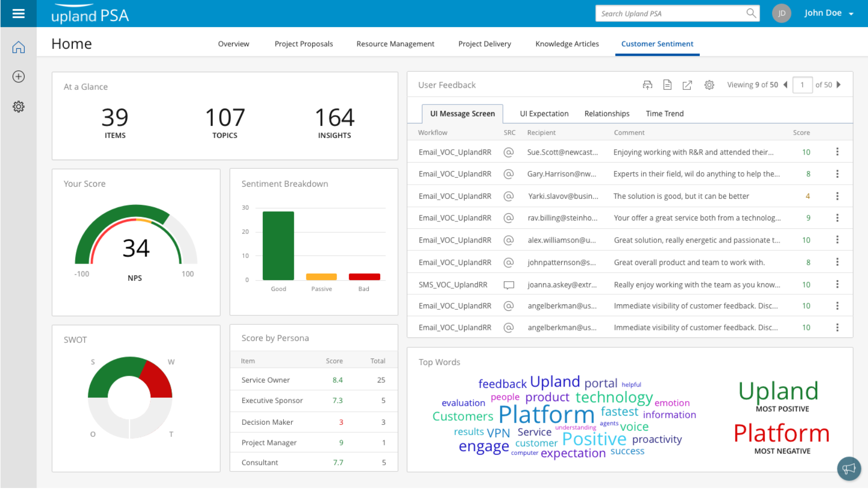
Task: Click email source icon for johnpatternson row
Action: (509, 262)
